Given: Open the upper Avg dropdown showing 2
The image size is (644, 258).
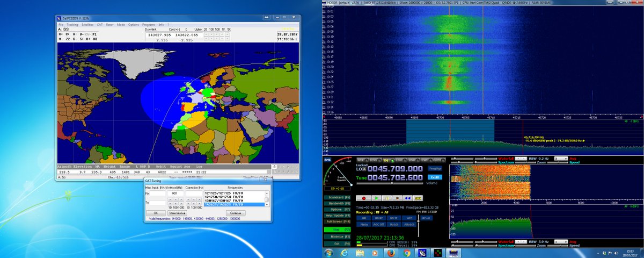Looking at the screenshot, I should (x=561, y=159).
